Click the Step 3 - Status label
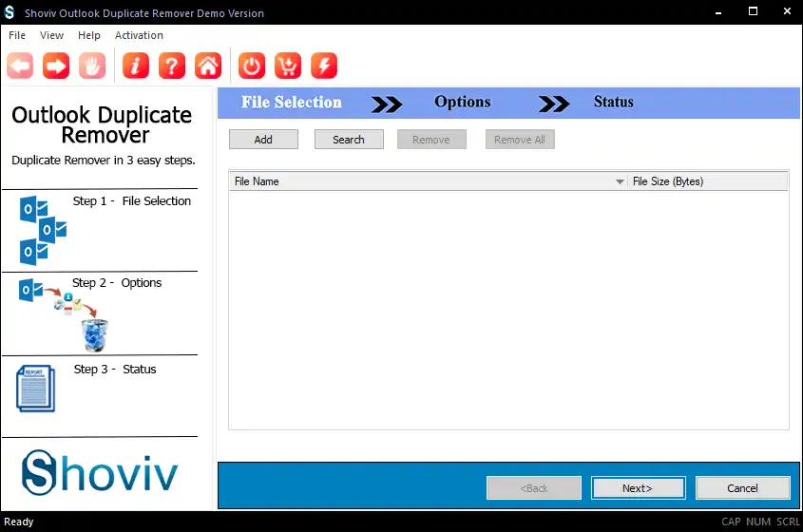 click(x=115, y=370)
